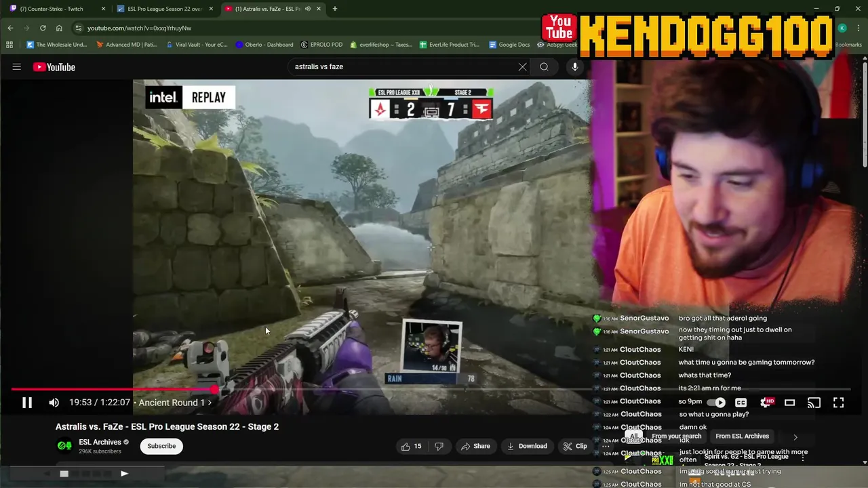Go to YouTube home via the logo
Screen dimensions: 868x488
[54, 67]
